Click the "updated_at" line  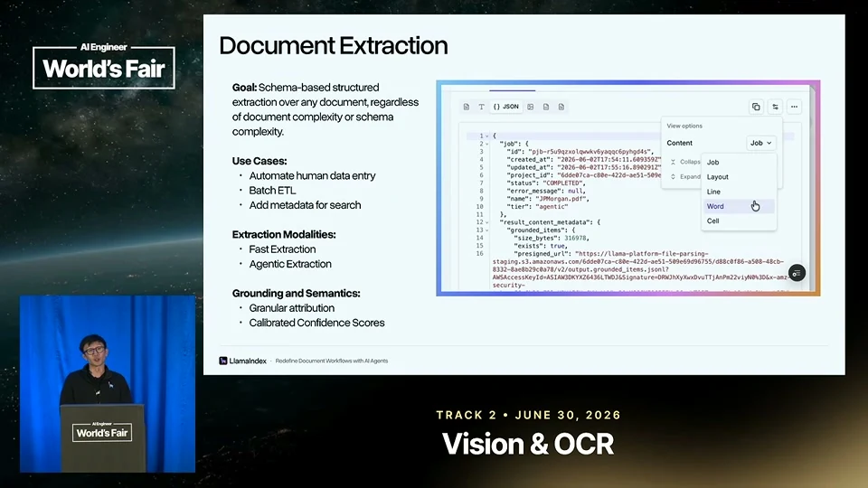coord(584,167)
